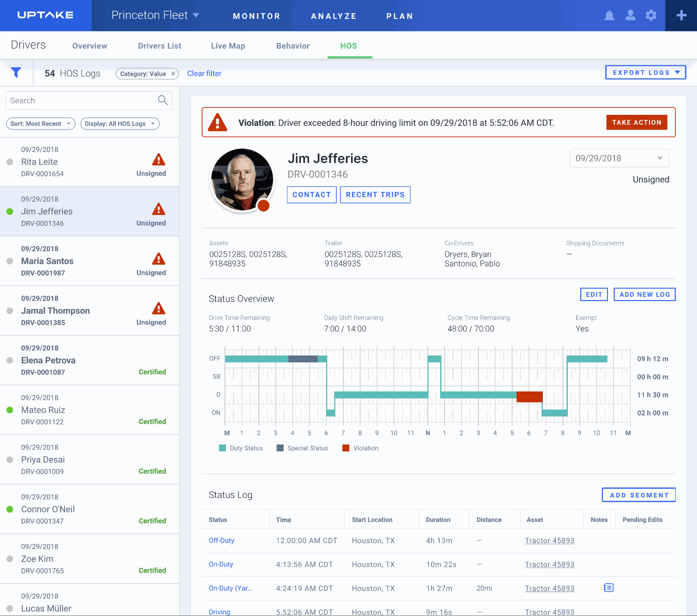Image resolution: width=697 pixels, height=616 pixels.
Task: Click Jim Jefferies' profile photo
Action: point(242,180)
